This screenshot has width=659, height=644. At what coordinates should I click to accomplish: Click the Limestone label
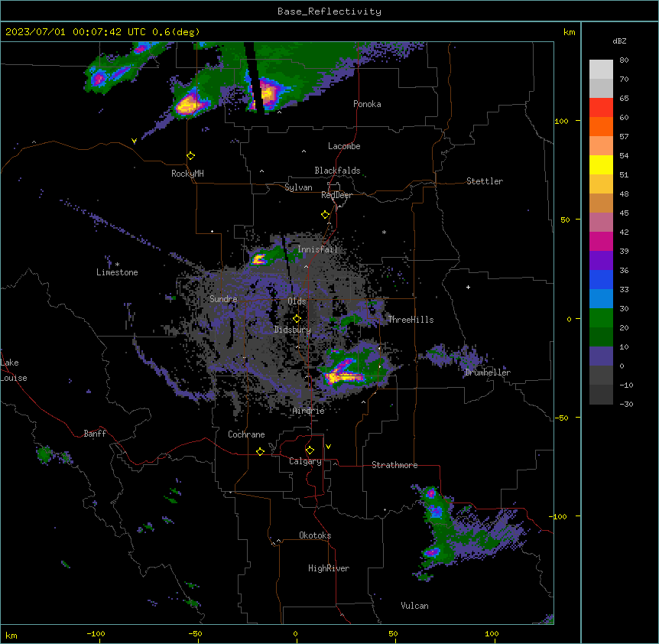117,272
